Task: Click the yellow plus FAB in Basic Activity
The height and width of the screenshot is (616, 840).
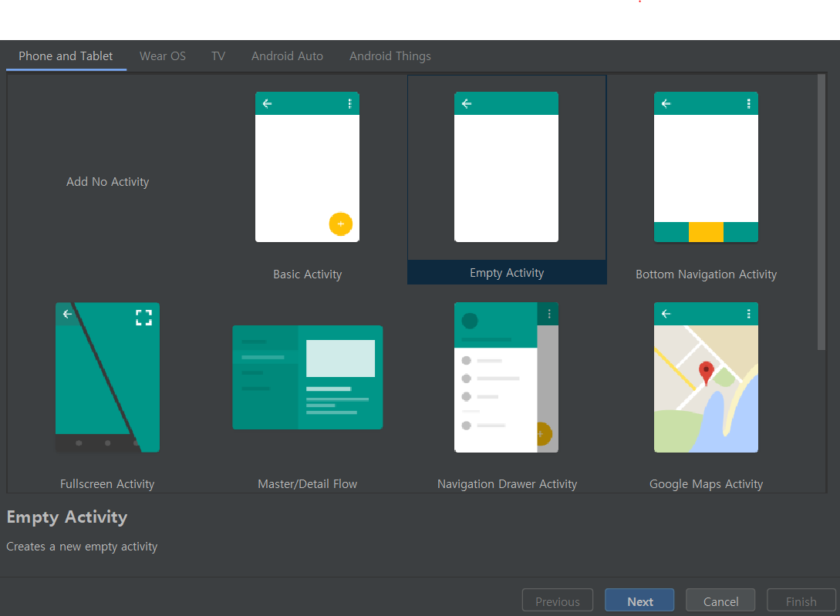Action: point(341,224)
